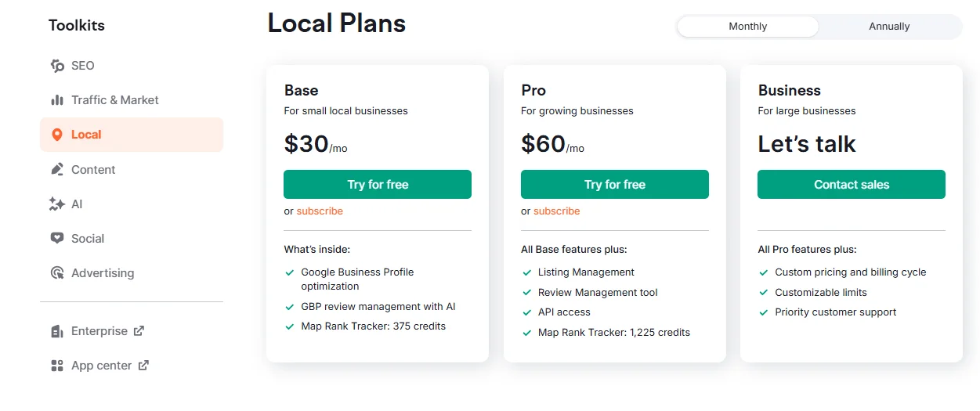
Task: Click the Content pencil icon
Action: 57,170
